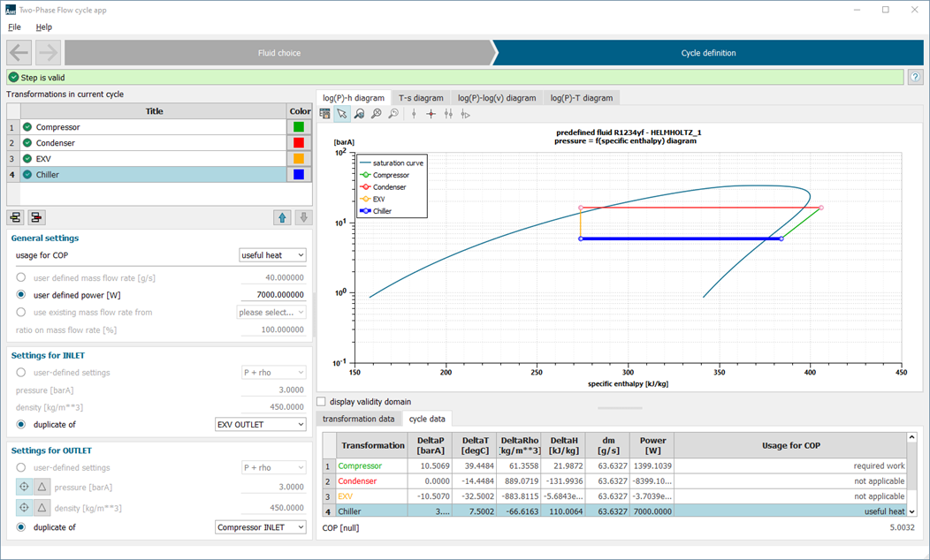Click the diagram table settings icon
The width and height of the screenshot is (930, 560).
[325, 114]
